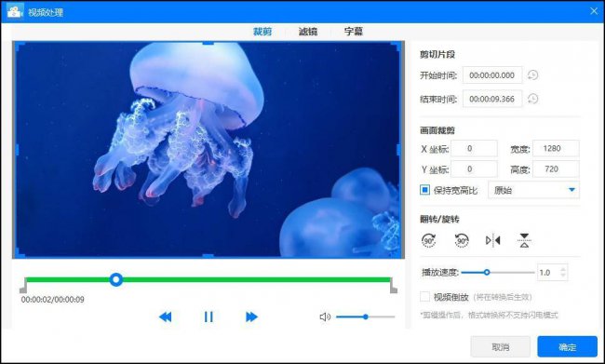Click the top-right crop corner handle
Screen dimensions: 605x364
coord(396,46)
